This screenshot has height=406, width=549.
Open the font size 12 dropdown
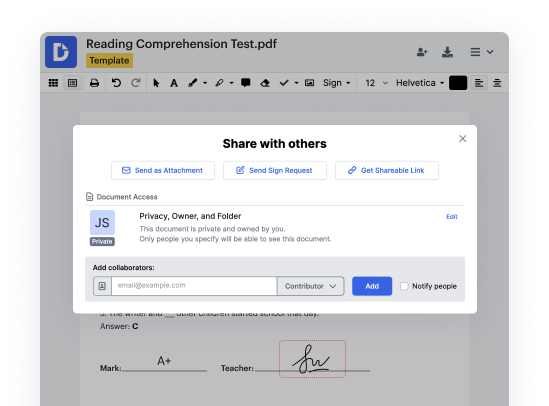(x=376, y=83)
